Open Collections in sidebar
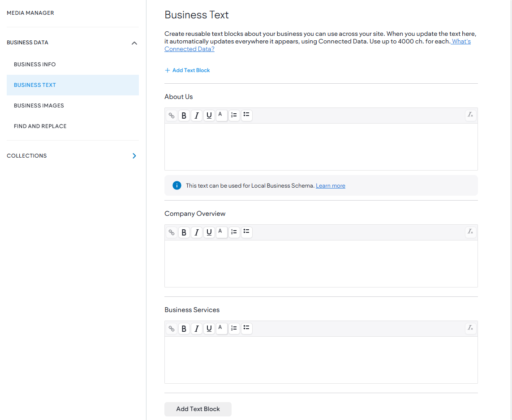This screenshot has height=420, width=512. pos(27,156)
